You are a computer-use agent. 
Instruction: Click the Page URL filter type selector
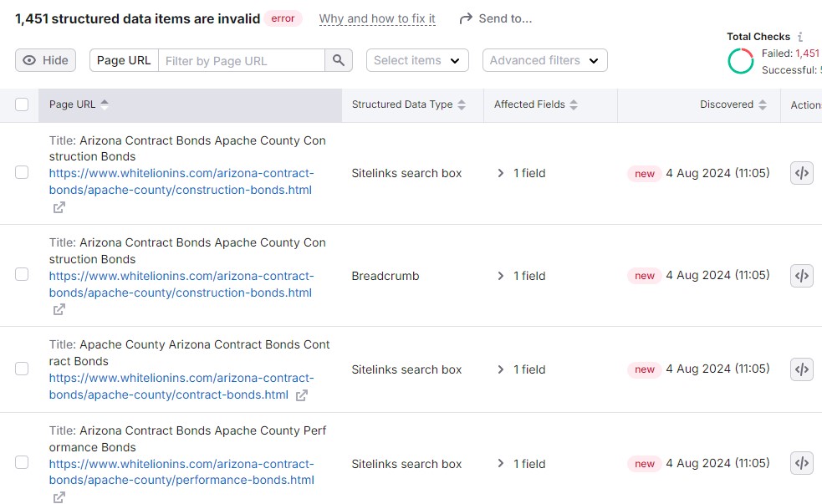click(x=122, y=59)
